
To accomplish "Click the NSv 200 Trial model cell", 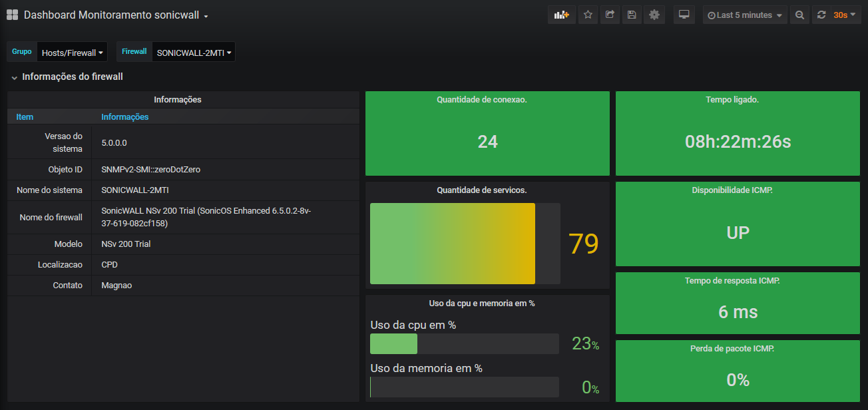I will click(x=226, y=244).
